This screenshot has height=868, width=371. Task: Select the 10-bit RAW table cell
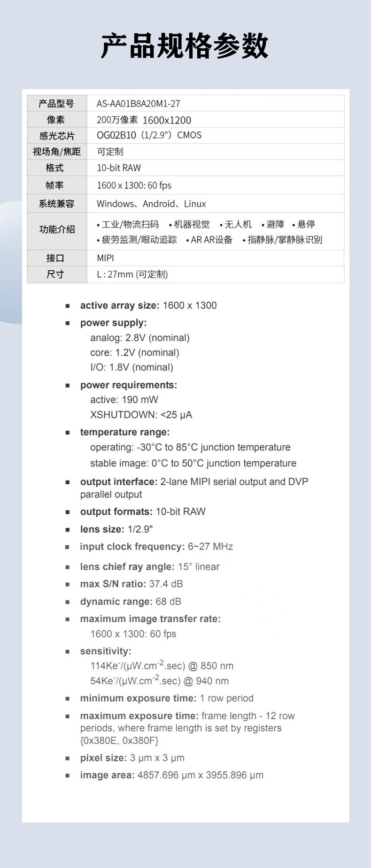119,168
